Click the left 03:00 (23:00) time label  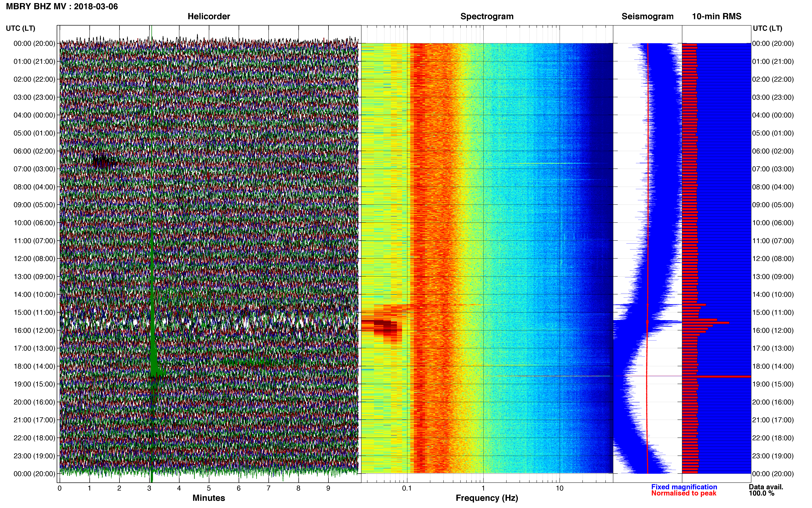tap(34, 97)
